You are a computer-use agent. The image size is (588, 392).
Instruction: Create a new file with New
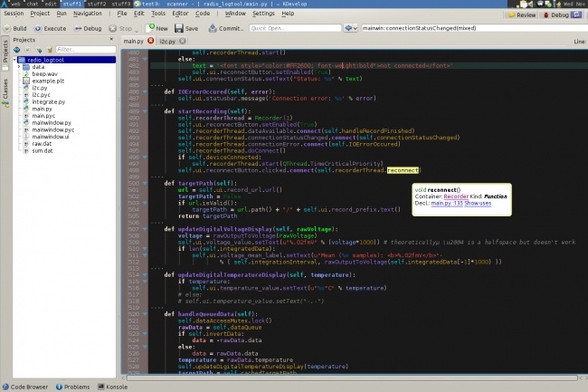pos(157,28)
